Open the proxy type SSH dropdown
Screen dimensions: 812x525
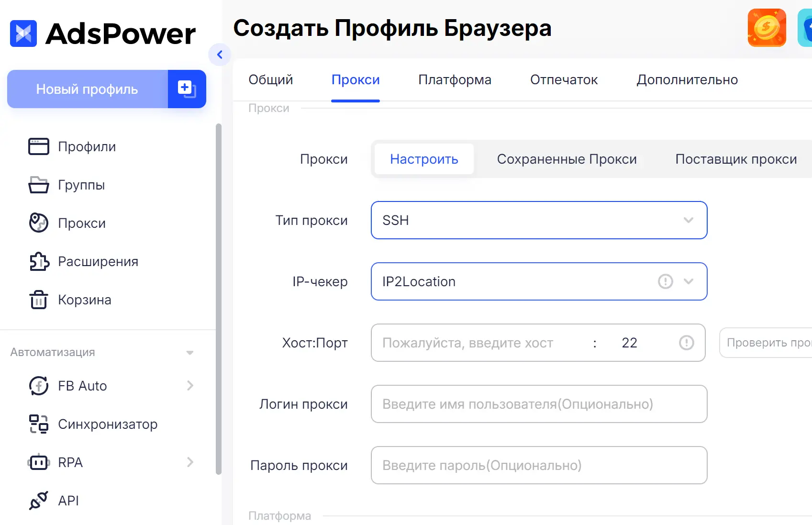[539, 220]
